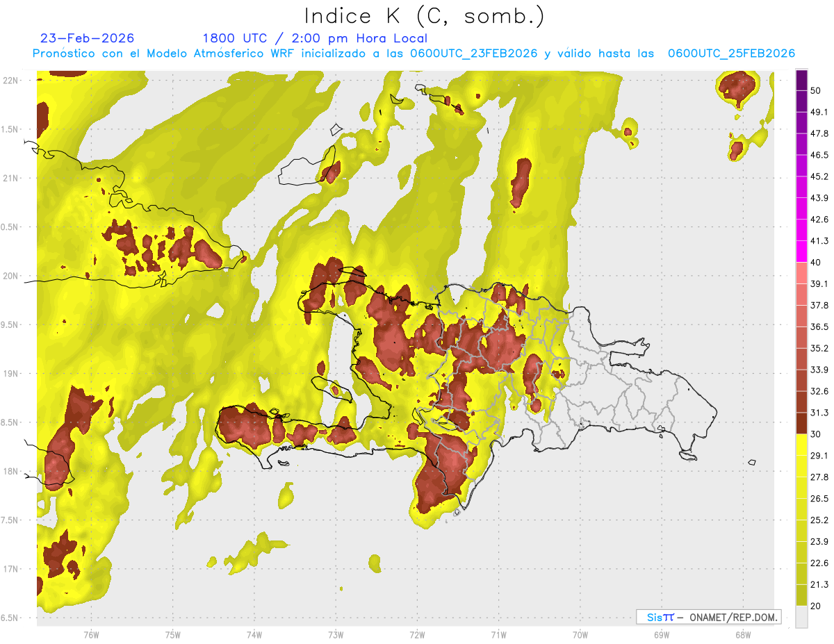Click the '76W' longitude label
The image size is (834, 644).
91,635
